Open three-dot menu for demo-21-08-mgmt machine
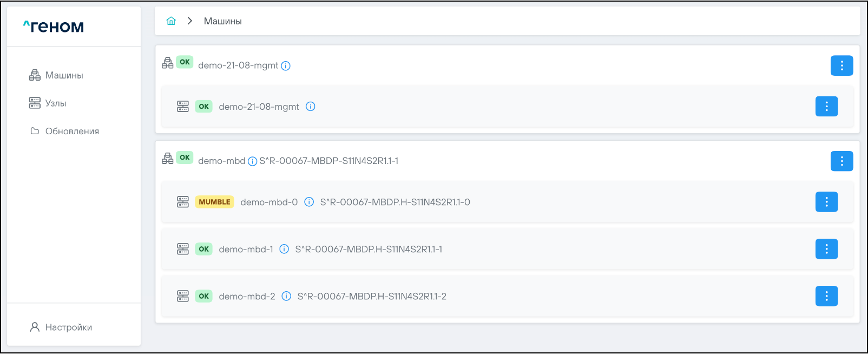The width and height of the screenshot is (868, 354). click(x=841, y=65)
